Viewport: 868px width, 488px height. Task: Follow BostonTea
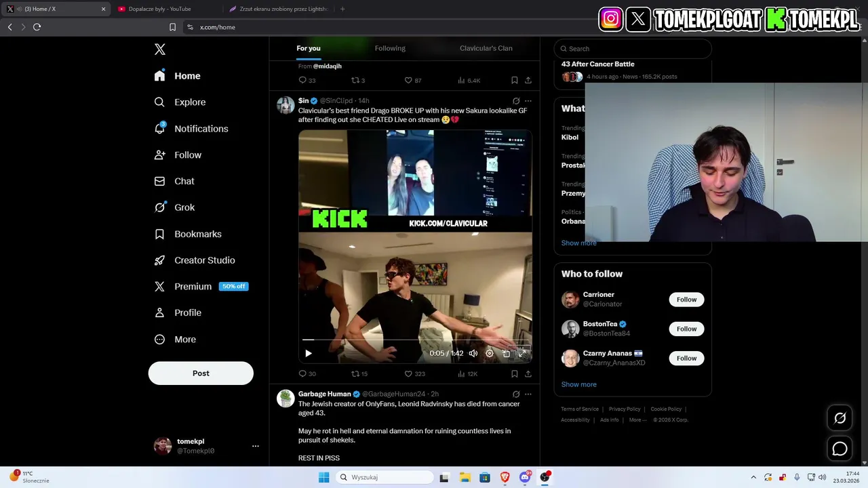tap(686, 329)
